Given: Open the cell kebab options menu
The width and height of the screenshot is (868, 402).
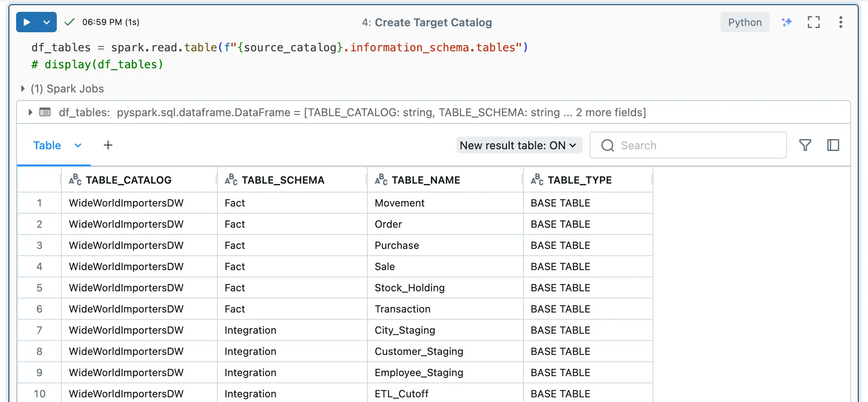Looking at the screenshot, I should click(x=840, y=22).
